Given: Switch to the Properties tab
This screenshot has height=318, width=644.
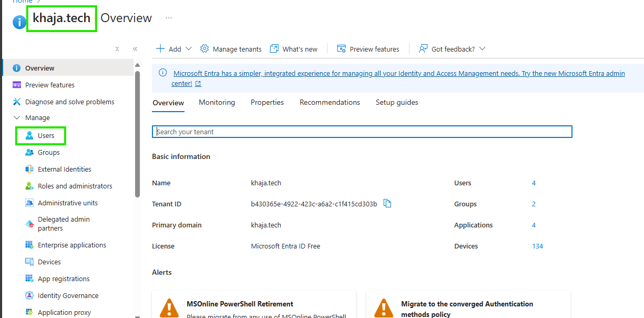Looking at the screenshot, I should click(267, 102).
